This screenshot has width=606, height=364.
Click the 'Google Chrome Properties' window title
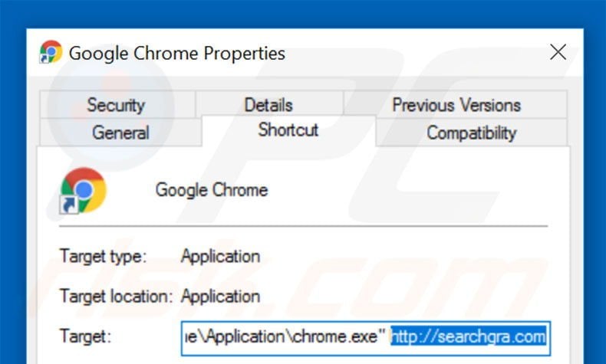tap(177, 54)
